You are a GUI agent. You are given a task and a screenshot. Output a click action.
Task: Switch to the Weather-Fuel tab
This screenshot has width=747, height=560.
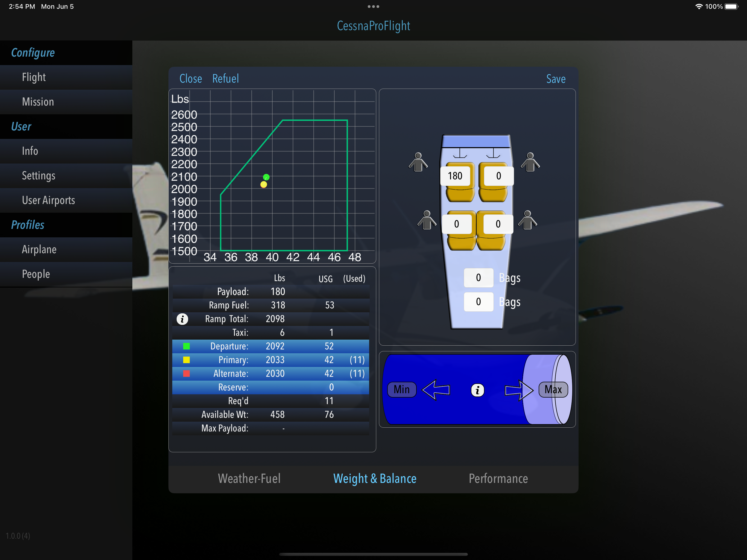(x=249, y=479)
